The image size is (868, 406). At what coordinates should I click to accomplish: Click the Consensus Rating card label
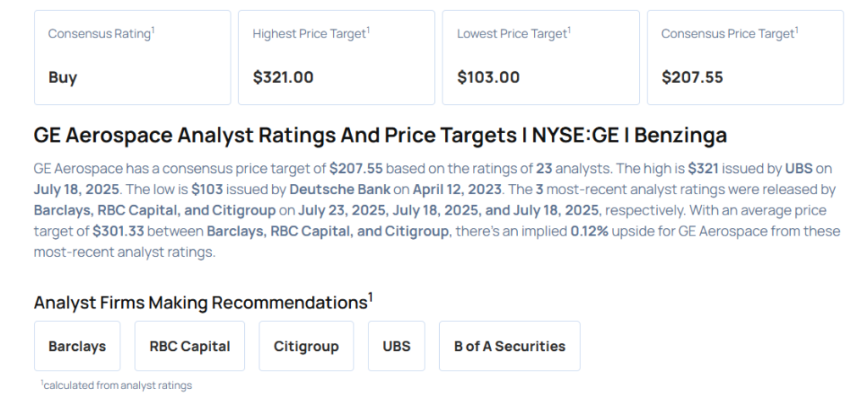click(x=101, y=34)
